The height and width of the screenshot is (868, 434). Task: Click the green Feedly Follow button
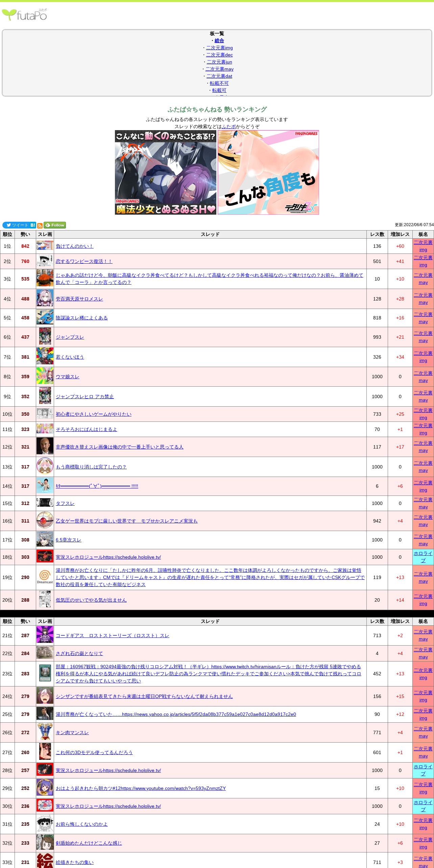pos(55,225)
